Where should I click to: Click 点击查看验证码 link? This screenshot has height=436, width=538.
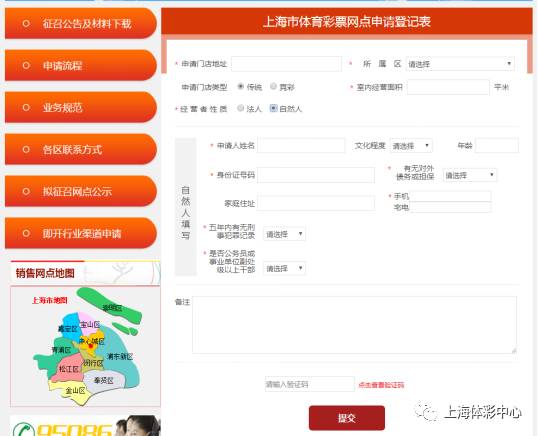pos(381,385)
